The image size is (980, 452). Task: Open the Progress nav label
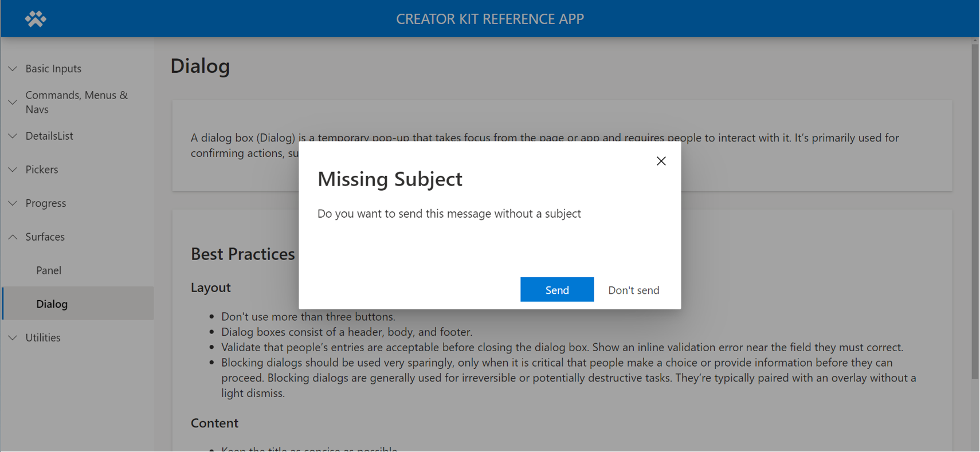[x=46, y=203]
